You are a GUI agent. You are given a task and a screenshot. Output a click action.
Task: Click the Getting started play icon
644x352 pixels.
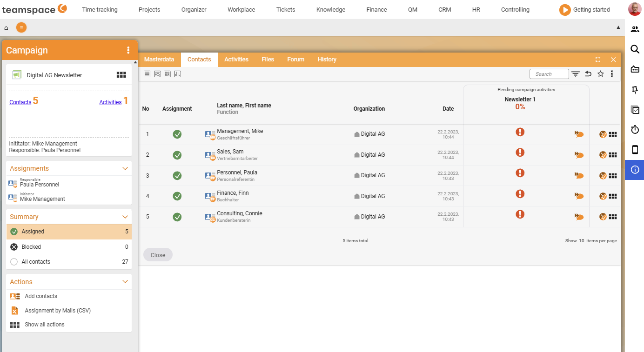(x=565, y=10)
